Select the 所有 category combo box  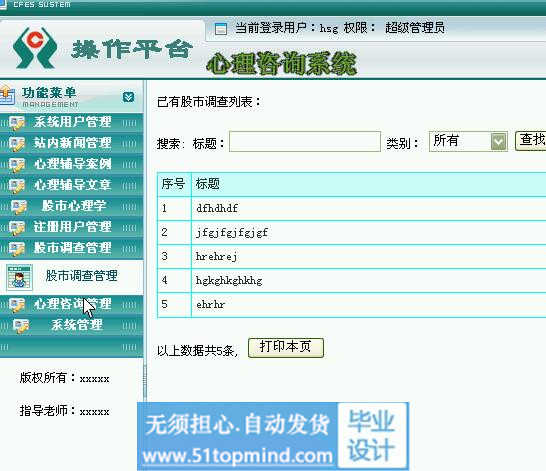[x=468, y=141]
